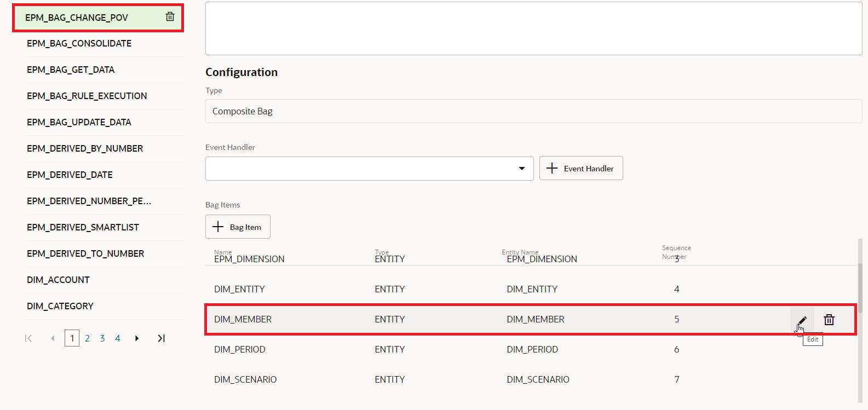The image size is (868, 410).
Task: Jump to last page of entities
Action: coord(161,338)
